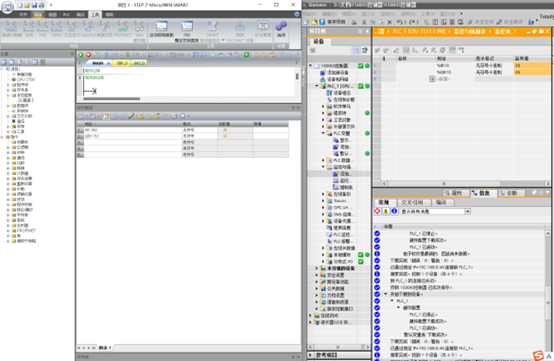The height and width of the screenshot is (361, 554).
Task: Click the first orange monitor value cell in watch table
Action: coord(532,65)
